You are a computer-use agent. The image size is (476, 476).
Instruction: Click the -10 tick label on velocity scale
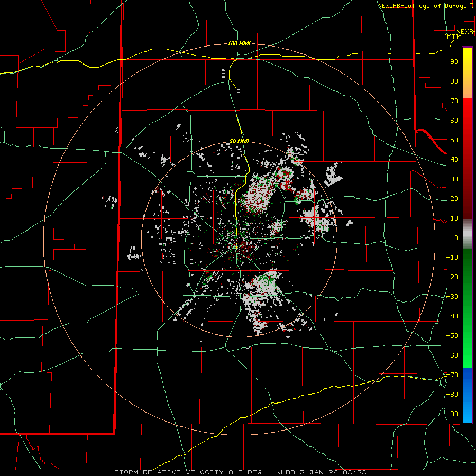[x=452, y=258]
